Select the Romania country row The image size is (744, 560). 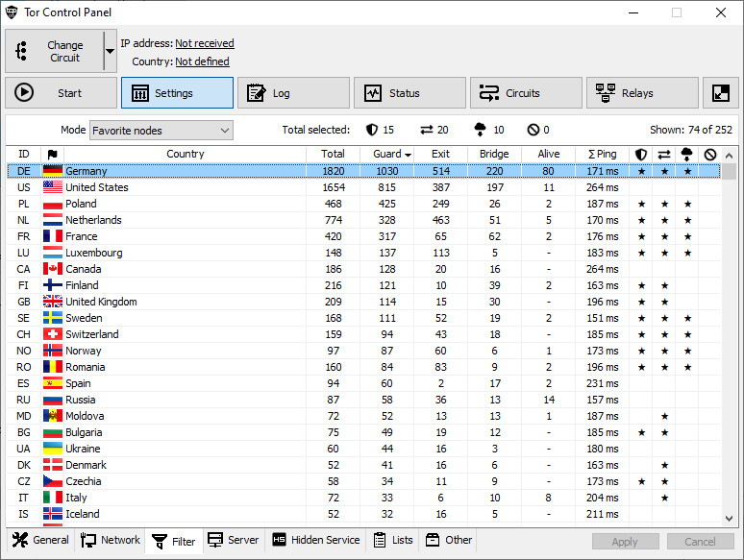click(364, 367)
